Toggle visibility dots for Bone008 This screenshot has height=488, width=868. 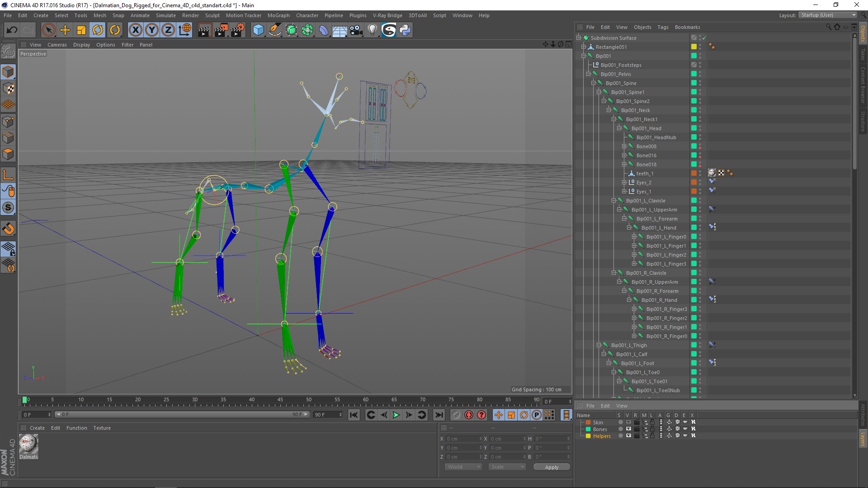click(700, 146)
